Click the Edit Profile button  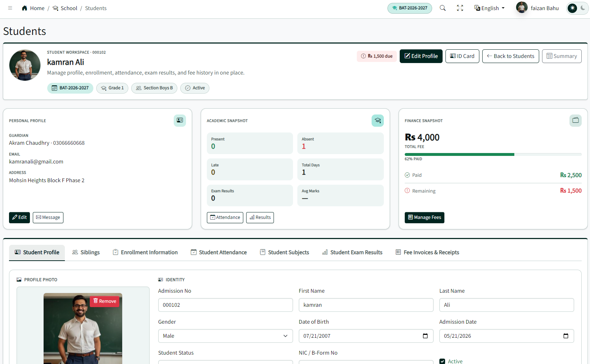(x=421, y=56)
